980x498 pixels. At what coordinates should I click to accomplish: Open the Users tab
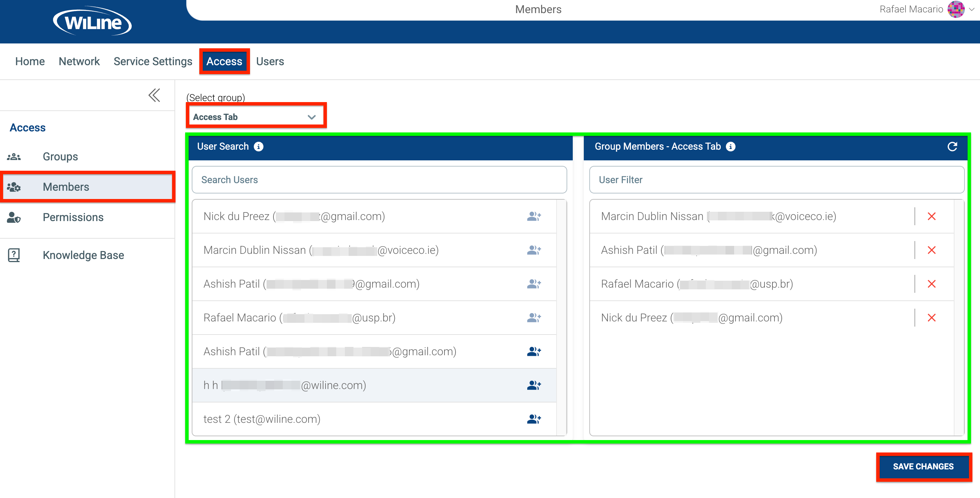tap(270, 61)
